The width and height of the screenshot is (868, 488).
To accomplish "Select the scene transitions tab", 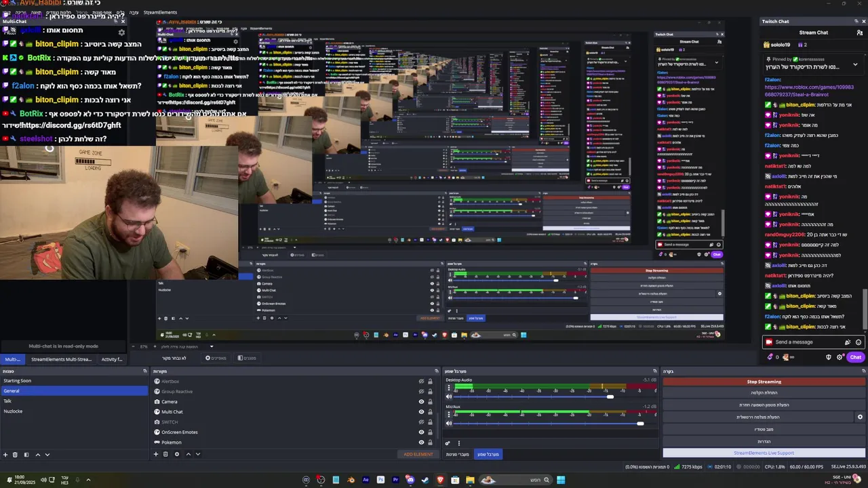I will pos(457,454).
